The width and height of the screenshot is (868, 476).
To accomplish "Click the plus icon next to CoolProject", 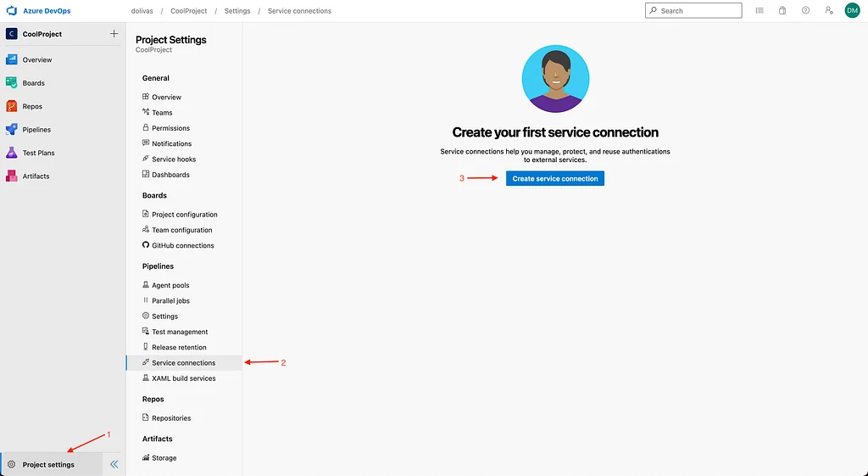I will [114, 34].
